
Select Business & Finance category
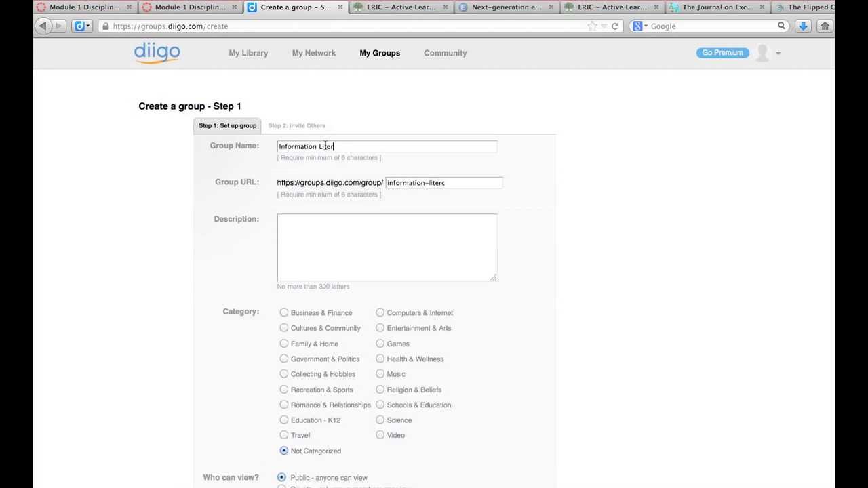284,312
